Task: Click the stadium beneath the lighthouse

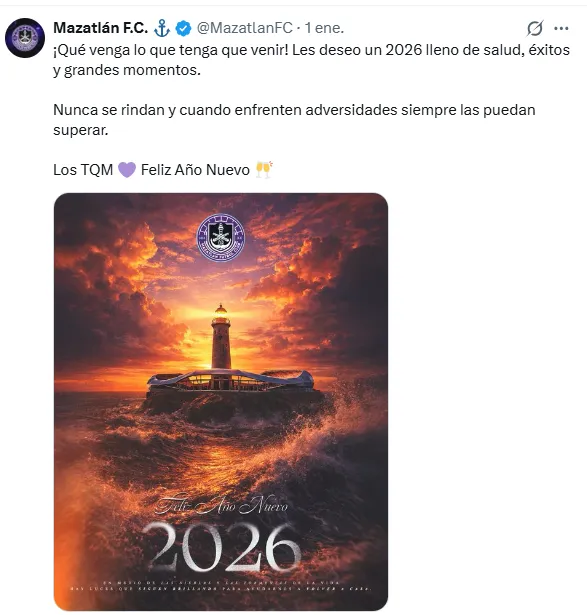Action: click(x=231, y=380)
